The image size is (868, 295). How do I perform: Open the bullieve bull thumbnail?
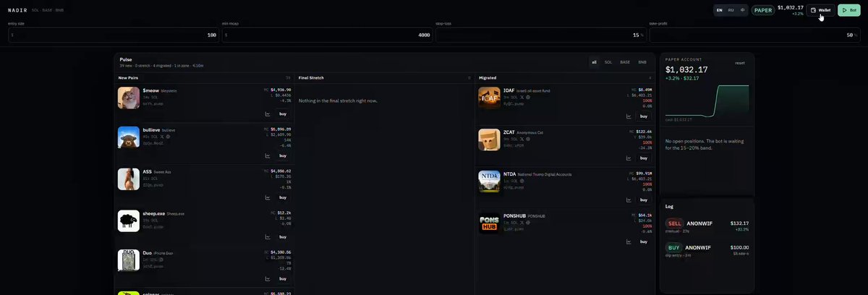pos(129,138)
